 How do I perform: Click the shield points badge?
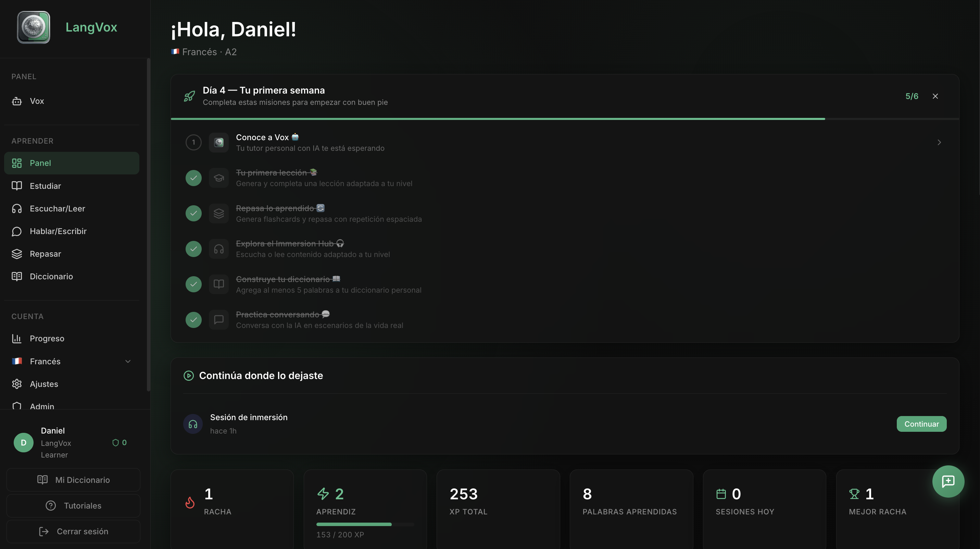(120, 442)
